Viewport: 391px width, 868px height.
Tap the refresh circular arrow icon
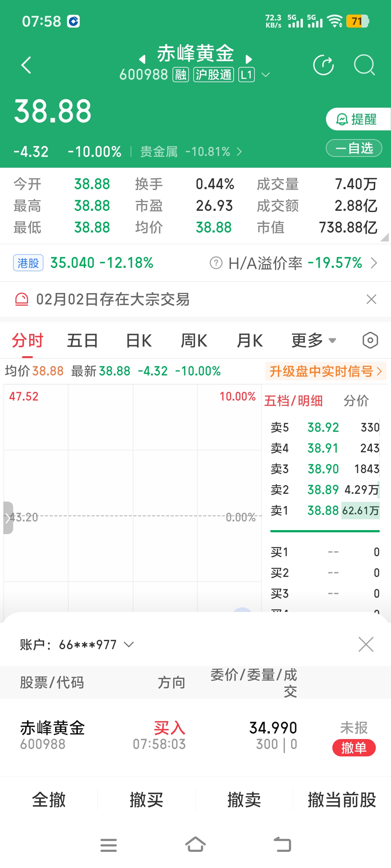323,65
